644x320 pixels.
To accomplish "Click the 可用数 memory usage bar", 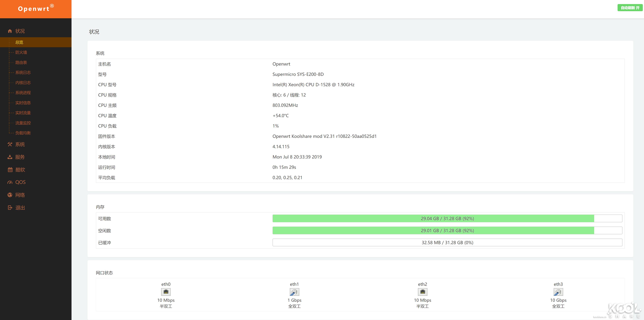I will pos(448,218).
